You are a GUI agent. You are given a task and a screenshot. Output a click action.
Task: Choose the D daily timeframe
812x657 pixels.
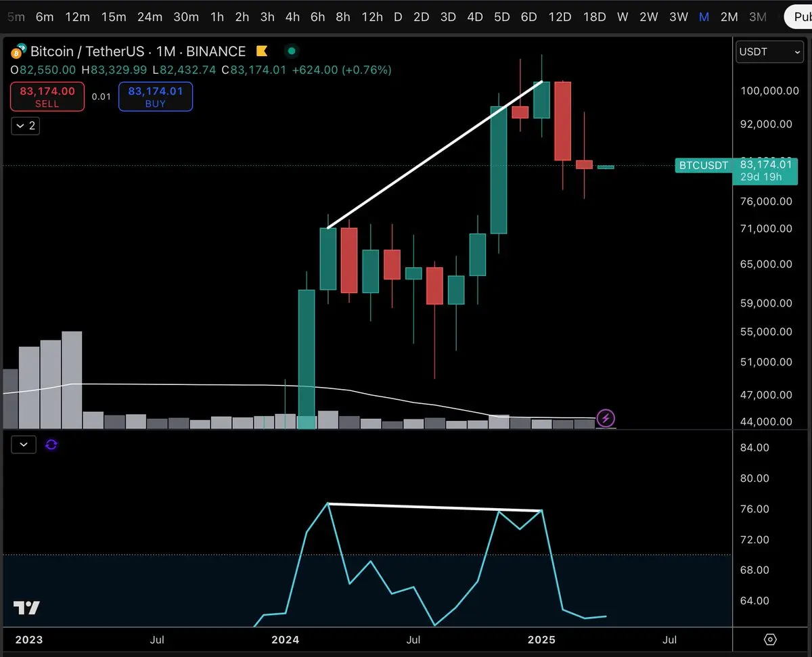click(x=398, y=17)
